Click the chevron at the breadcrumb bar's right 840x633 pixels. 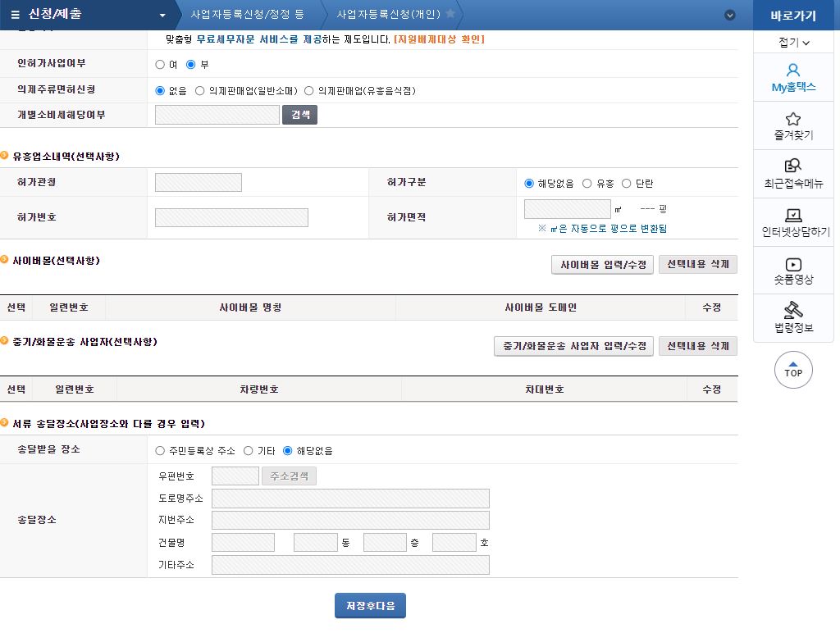729,14
